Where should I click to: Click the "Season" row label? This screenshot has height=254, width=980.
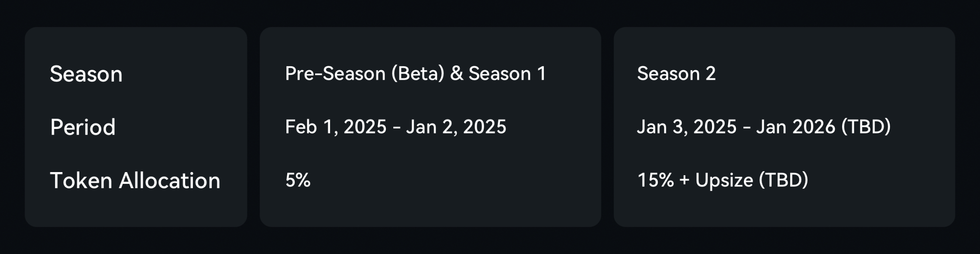pos(86,74)
